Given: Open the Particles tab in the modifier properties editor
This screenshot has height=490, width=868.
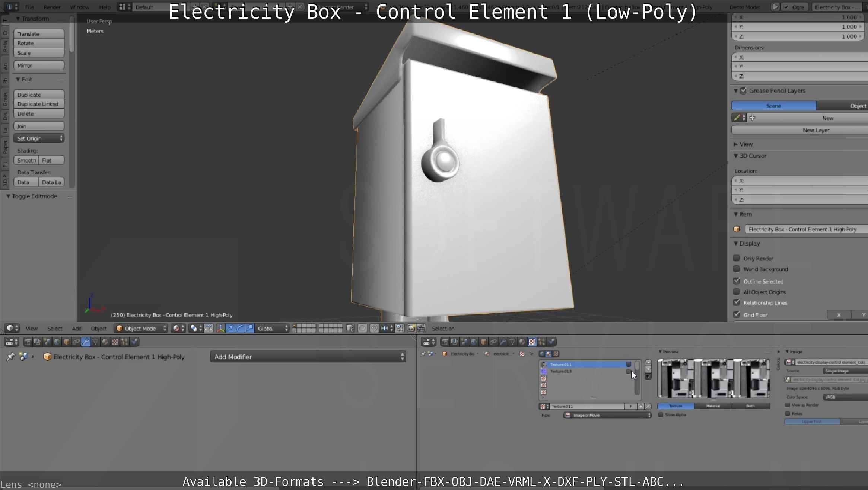Looking at the screenshot, I should click(125, 342).
